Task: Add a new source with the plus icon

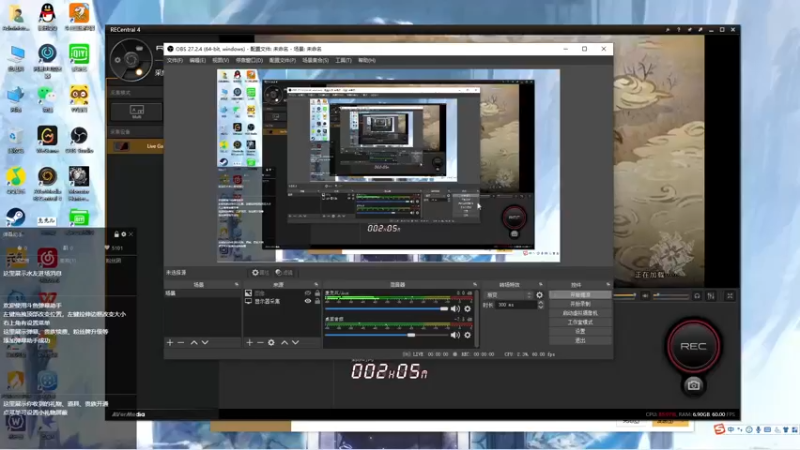Action: click(x=249, y=342)
